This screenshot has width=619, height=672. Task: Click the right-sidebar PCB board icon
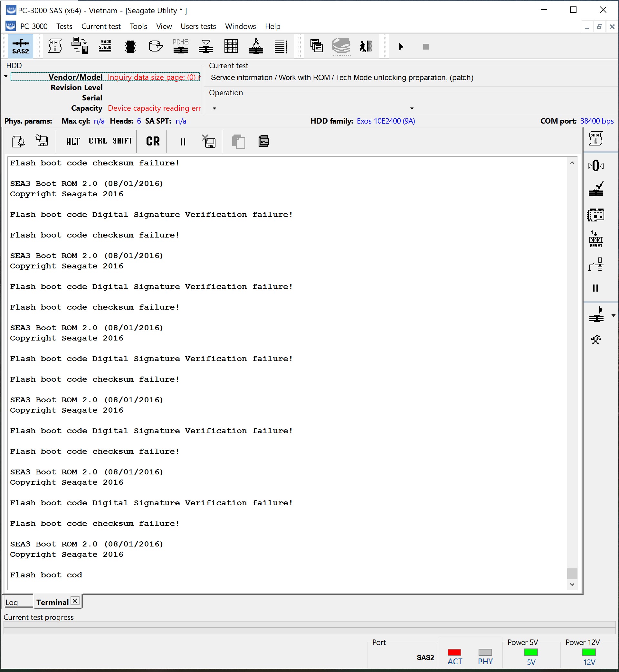[x=595, y=215]
